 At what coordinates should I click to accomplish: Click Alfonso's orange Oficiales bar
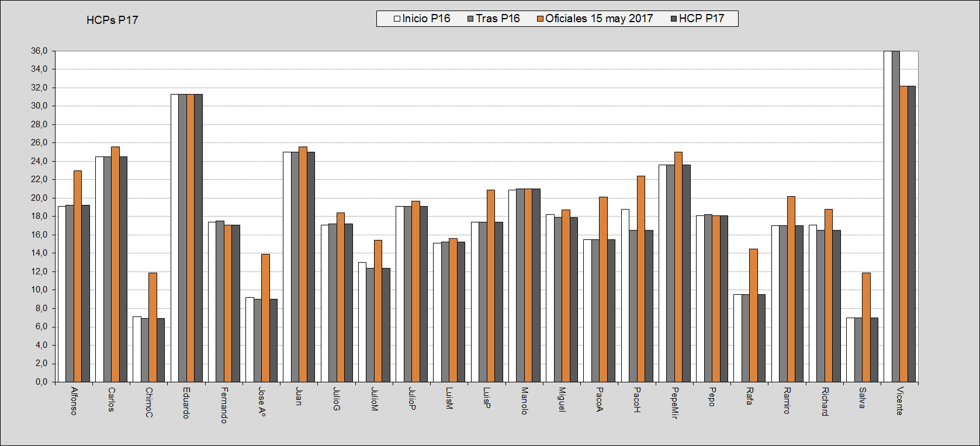tap(78, 276)
